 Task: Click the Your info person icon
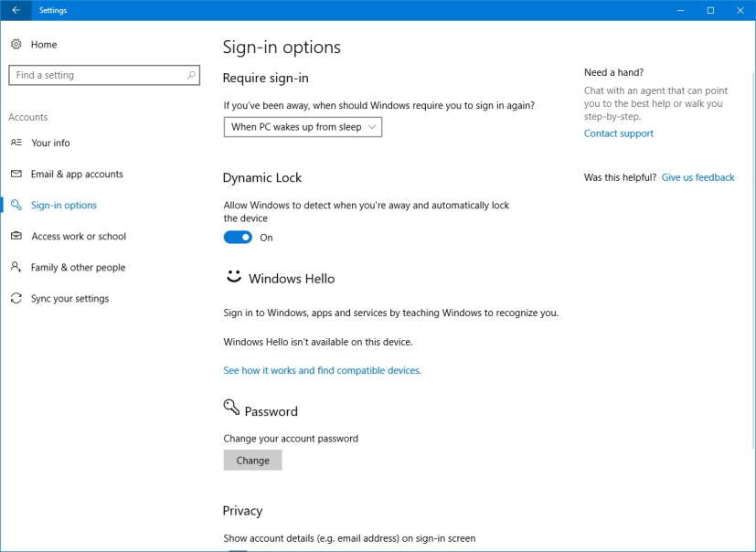(x=16, y=143)
